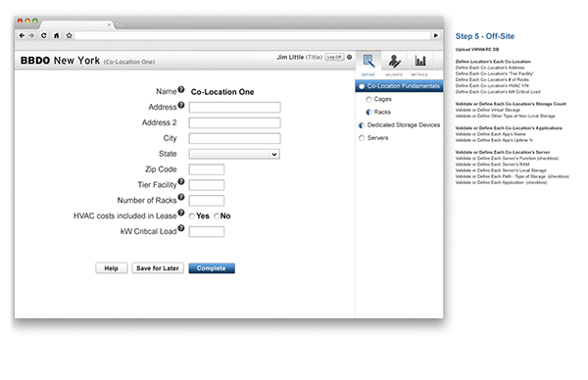Open the State dropdown
This screenshot has height=380, width=588.
click(235, 154)
